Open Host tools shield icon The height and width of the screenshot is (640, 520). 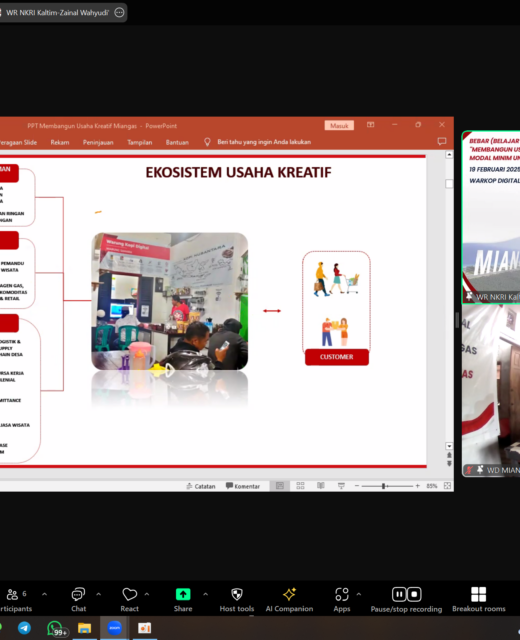tap(237, 594)
